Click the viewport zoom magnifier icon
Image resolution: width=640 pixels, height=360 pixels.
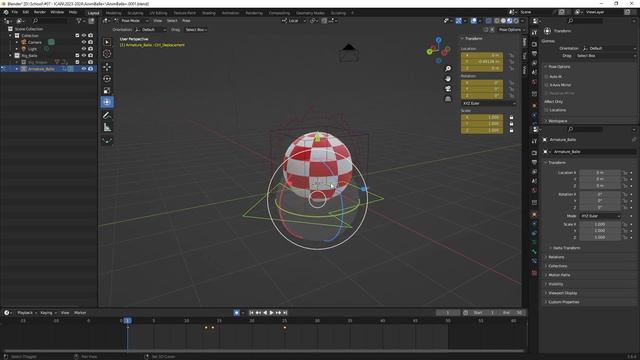[x=448, y=69]
